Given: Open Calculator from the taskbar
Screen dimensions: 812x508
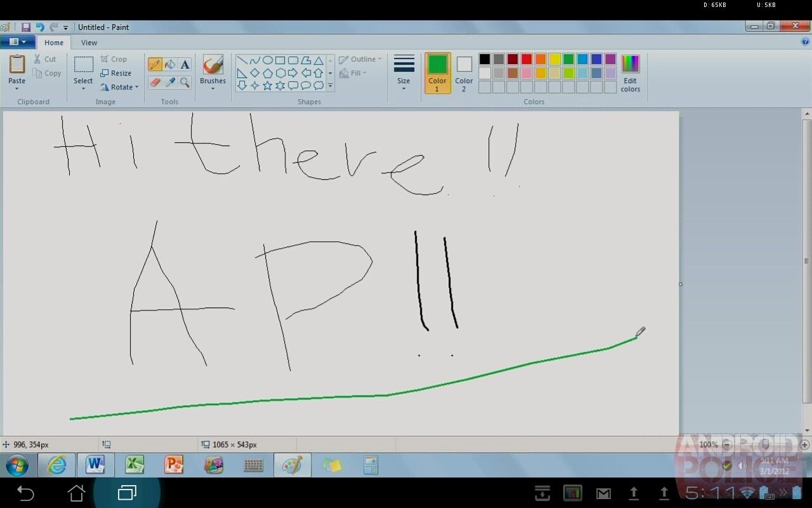Looking at the screenshot, I should (371, 465).
